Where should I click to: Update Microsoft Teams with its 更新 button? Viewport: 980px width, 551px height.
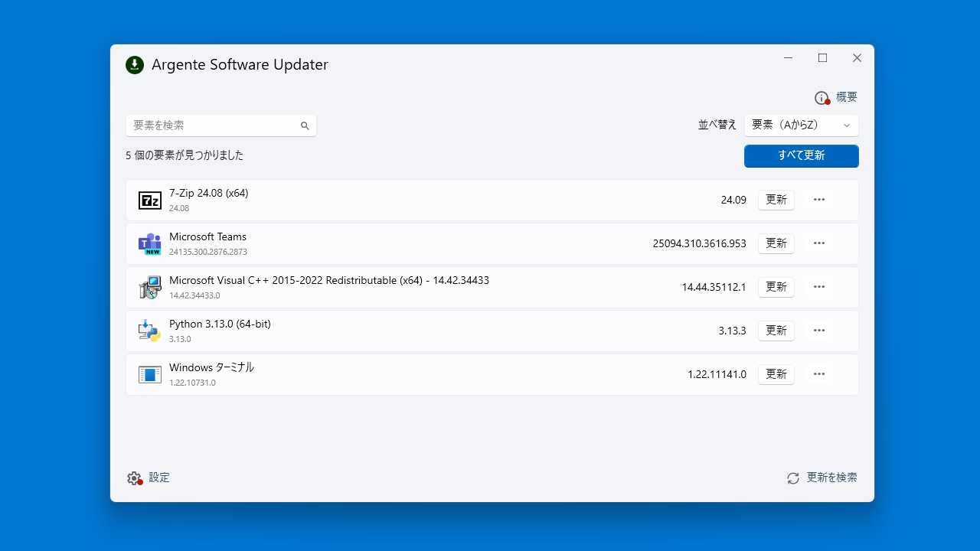776,243
